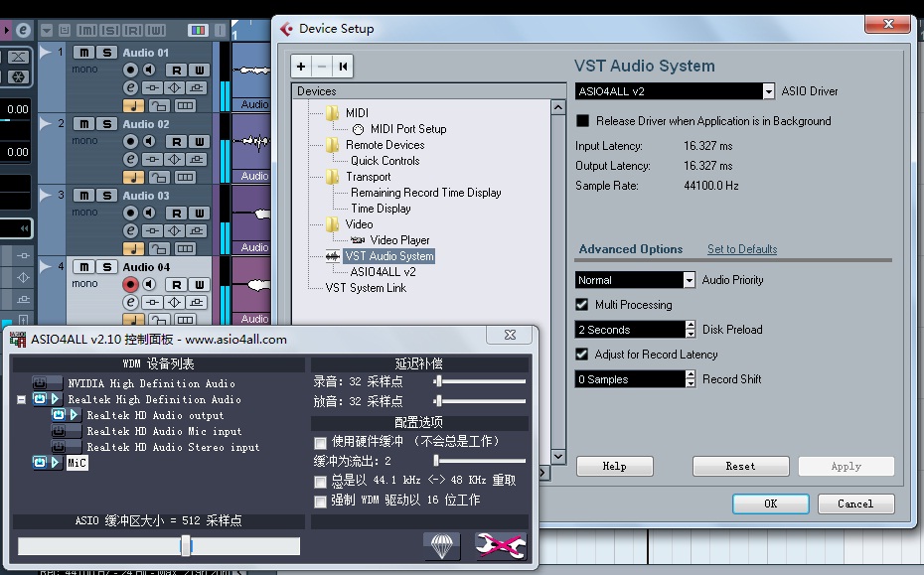The height and width of the screenshot is (575, 924).
Task: Arm the record enable button on Audio 02
Action: coord(130,141)
